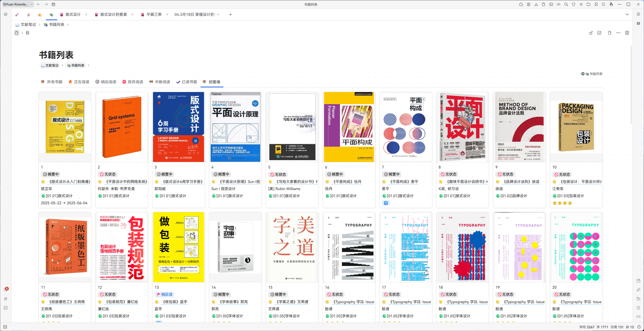Expand chevron after 书籍列表 breadcrumb
Screen dimensions: 644x331
click(x=68, y=25)
